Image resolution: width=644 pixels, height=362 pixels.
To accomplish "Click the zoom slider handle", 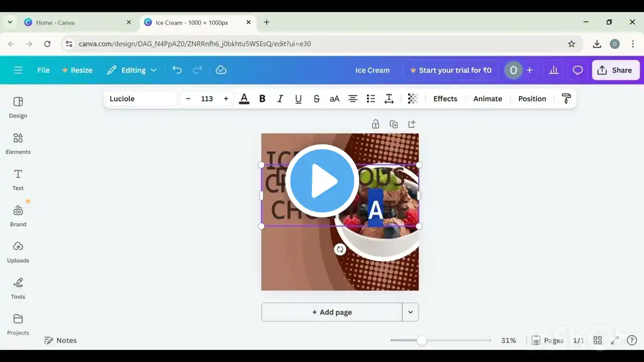I will (x=422, y=340).
